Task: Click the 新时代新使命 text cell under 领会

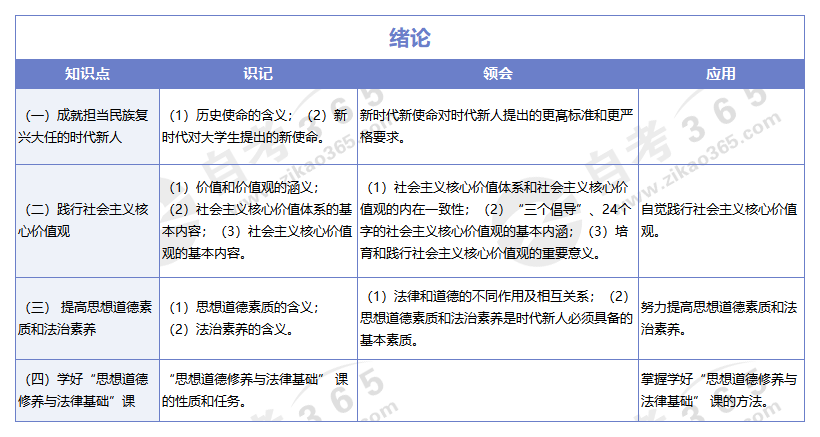Action: coord(497,126)
